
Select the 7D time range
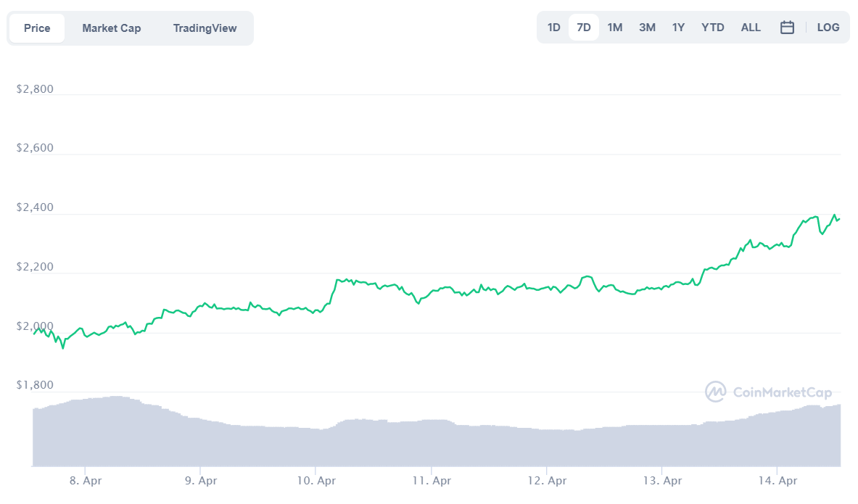point(583,28)
